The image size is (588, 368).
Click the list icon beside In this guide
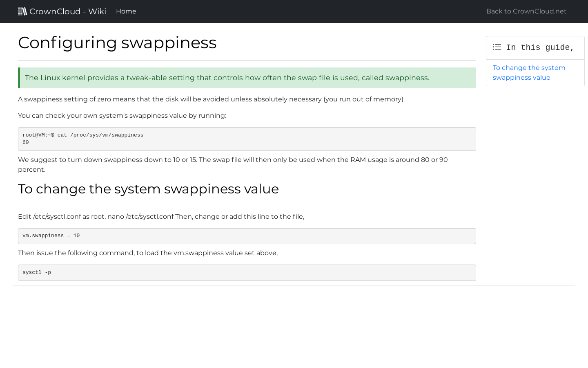[x=497, y=47]
